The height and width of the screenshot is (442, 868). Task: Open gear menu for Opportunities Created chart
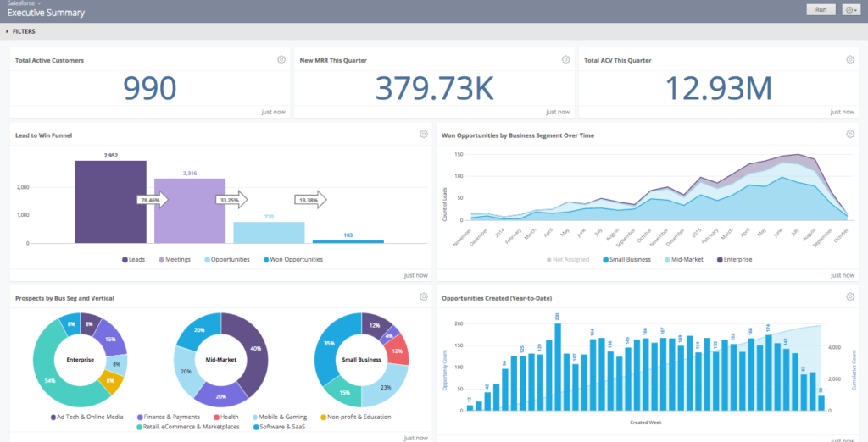849,297
